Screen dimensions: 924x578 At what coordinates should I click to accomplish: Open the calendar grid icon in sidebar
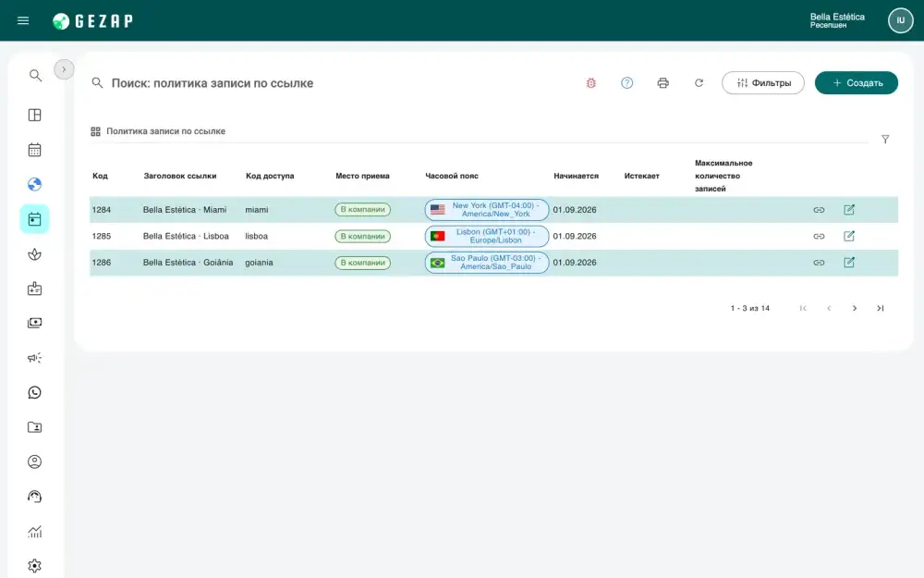35,150
